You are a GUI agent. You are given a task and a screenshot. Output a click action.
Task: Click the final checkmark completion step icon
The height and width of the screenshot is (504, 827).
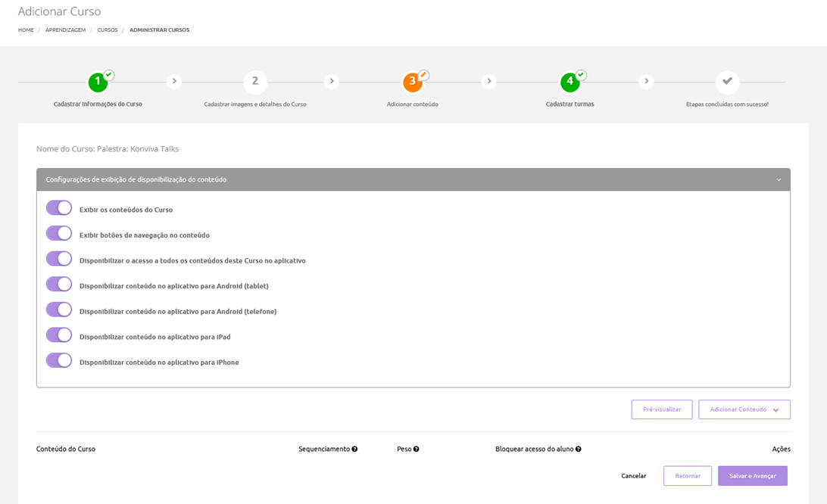[x=727, y=82]
